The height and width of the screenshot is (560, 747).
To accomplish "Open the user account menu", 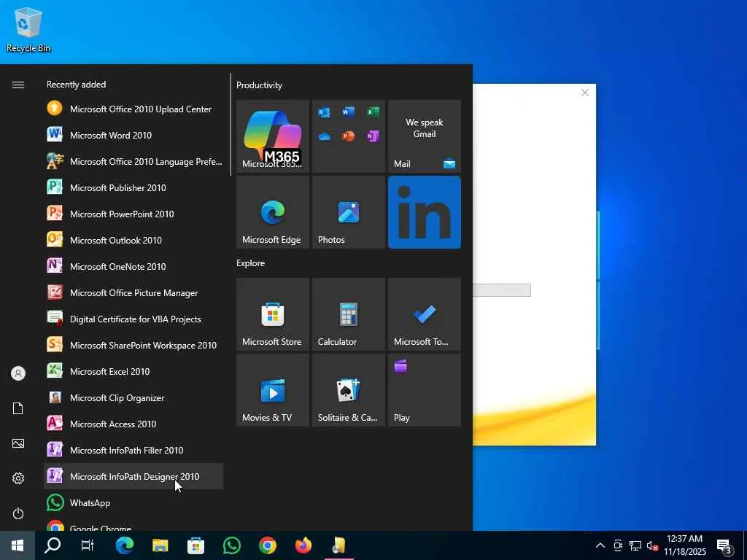I will tap(18, 373).
